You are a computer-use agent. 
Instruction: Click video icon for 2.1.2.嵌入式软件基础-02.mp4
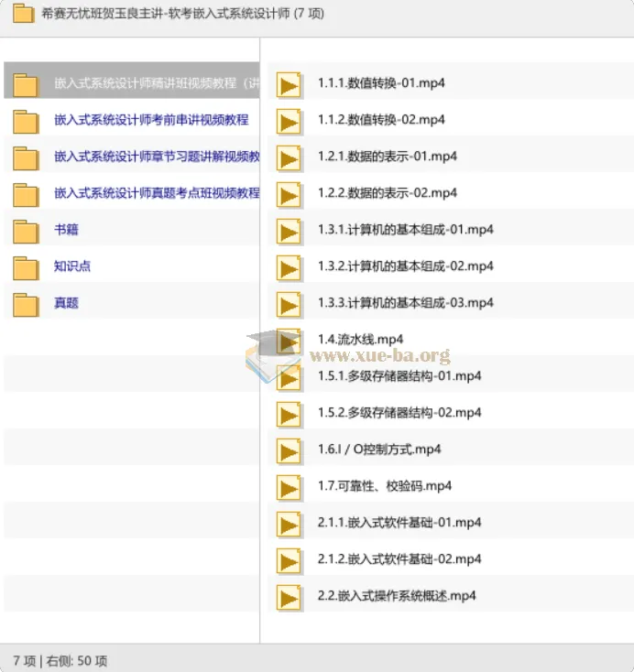(289, 561)
